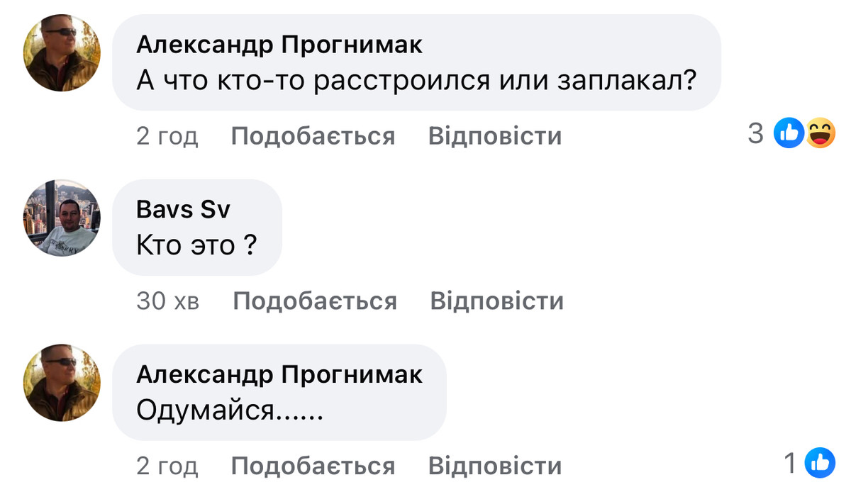Click '2 год' timestamp under the 'Одумайся' comment
This screenshot has height=504, width=851.
click(x=167, y=466)
